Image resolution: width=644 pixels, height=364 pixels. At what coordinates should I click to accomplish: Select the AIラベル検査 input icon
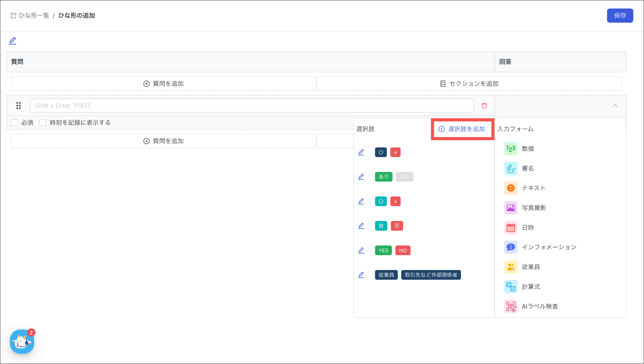[511, 306]
